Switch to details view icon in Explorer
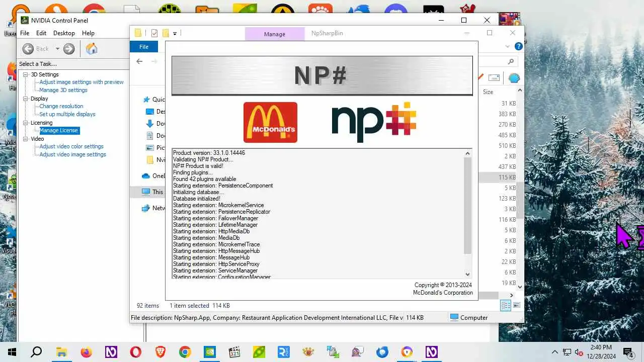The image size is (644, 362). [x=506, y=305]
